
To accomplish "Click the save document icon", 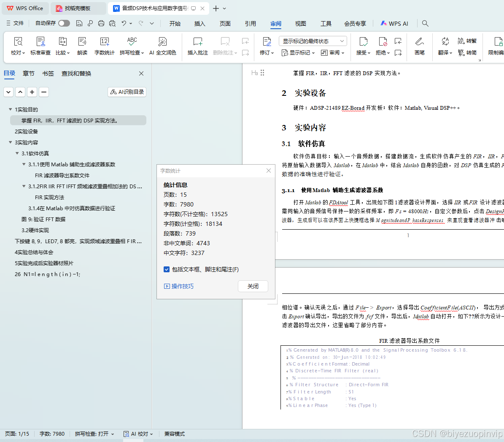I will pos(79,23).
